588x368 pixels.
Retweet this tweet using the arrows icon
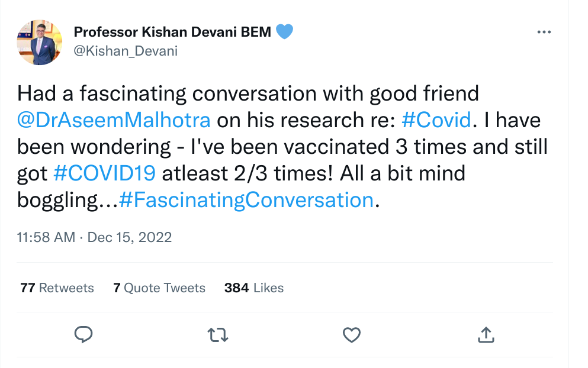click(x=218, y=335)
